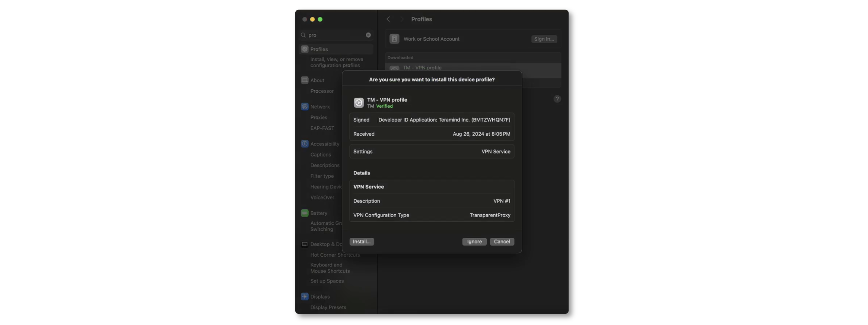Viewport: 868px width, 325px height.
Task: Click the Displays label in sidebar
Action: pyautogui.click(x=320, y=297)
